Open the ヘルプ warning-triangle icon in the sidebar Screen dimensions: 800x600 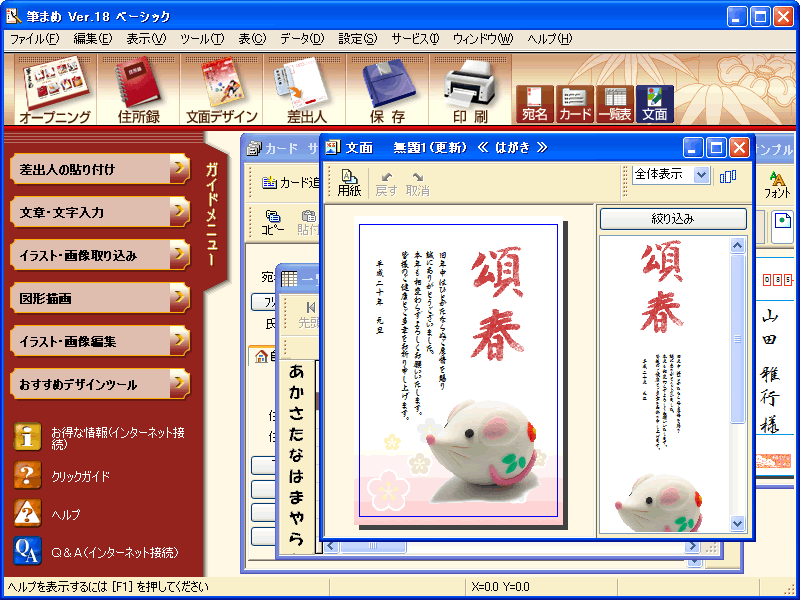(x=27, y=513)
